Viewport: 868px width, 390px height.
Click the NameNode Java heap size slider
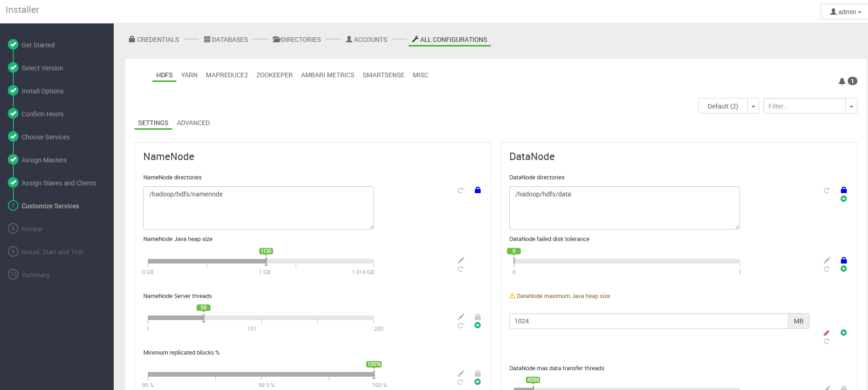coord(261,261)
